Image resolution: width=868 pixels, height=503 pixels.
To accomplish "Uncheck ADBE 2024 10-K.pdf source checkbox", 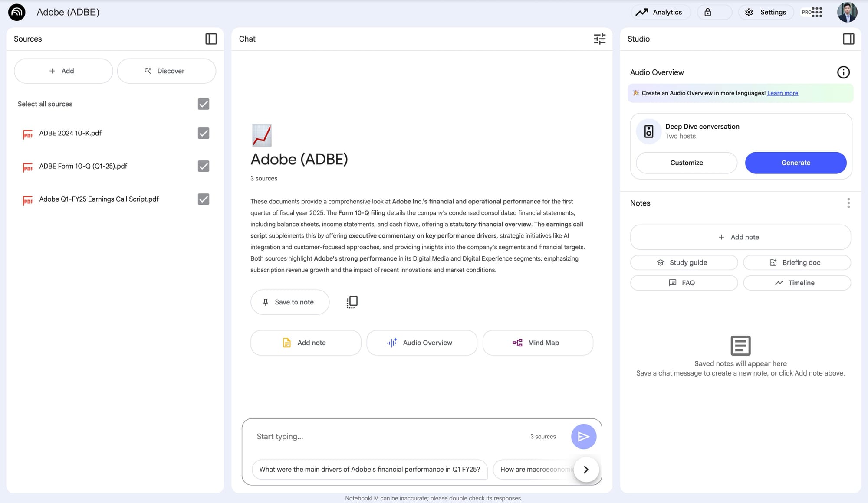I will [204, 133].
